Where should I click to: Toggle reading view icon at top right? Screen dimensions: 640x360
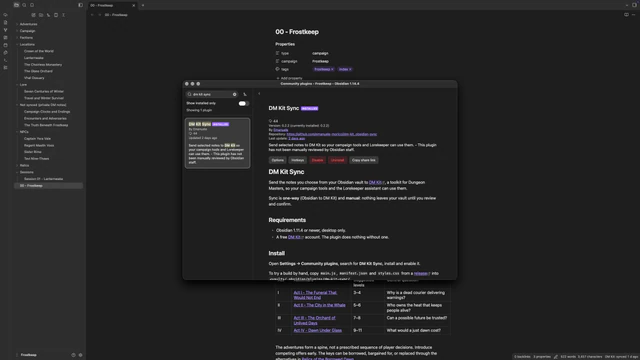(626, 15)
